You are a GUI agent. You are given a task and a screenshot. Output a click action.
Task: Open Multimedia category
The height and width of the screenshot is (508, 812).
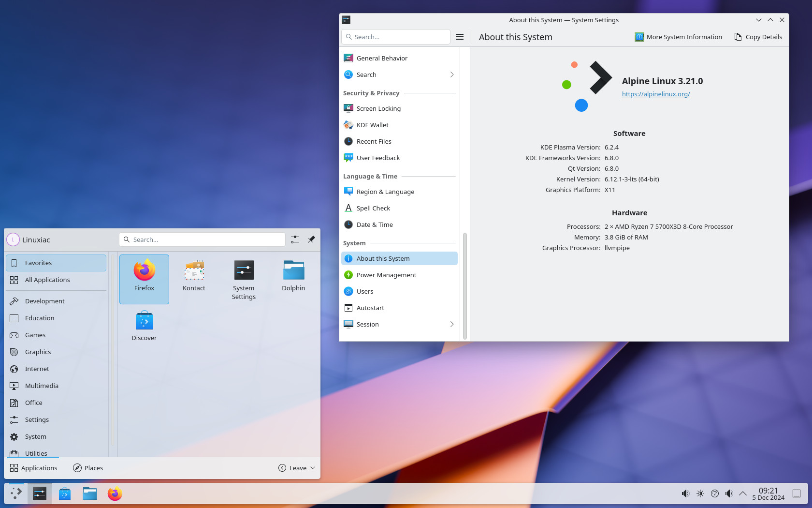click(56, 386)
